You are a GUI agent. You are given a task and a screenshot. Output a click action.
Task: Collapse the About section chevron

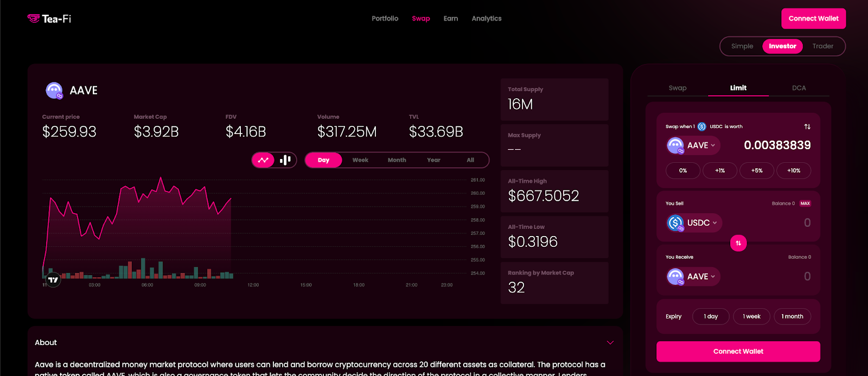point(610,343)
